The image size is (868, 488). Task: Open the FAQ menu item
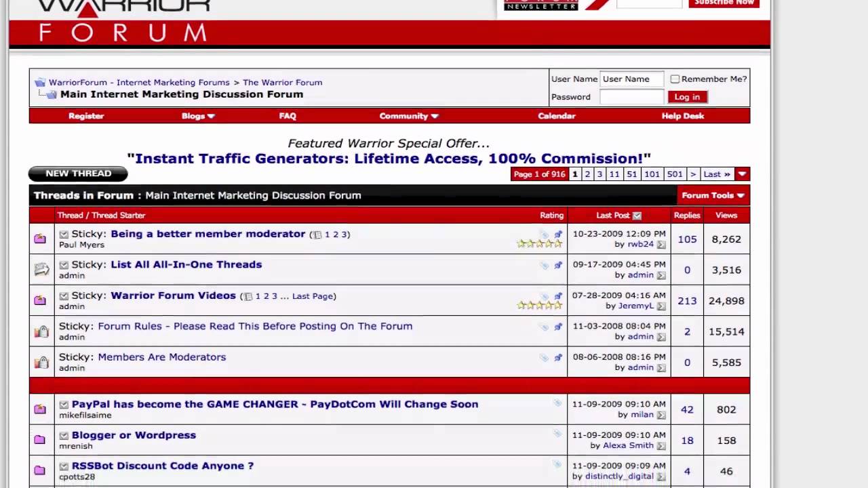pos(288,116)
